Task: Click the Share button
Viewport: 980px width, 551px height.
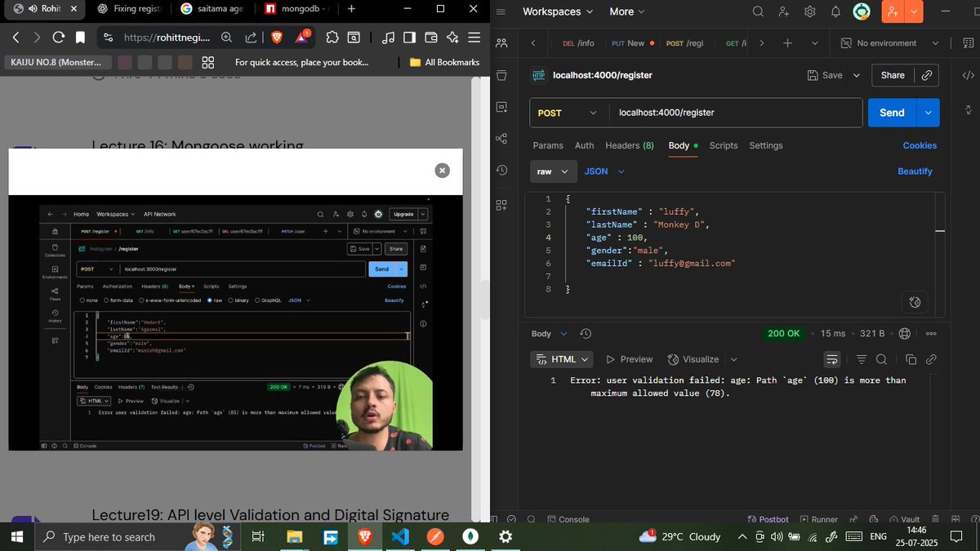Action: 893,75
